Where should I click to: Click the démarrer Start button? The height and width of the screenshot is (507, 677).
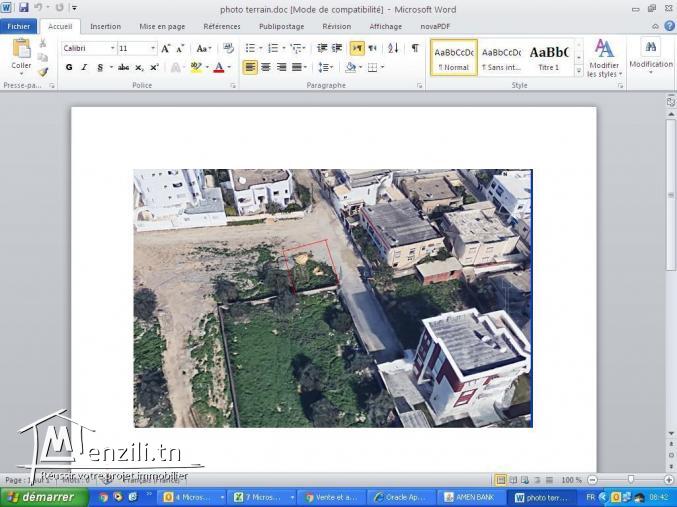40,497
